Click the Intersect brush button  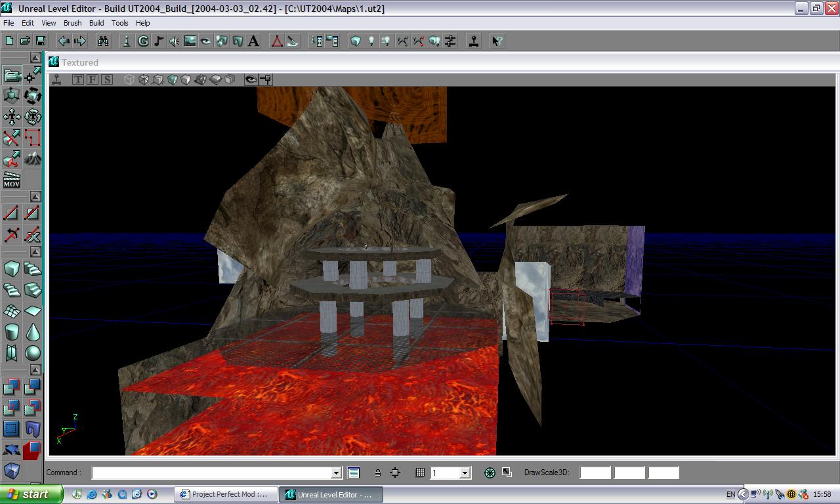(x=12, y=408)
